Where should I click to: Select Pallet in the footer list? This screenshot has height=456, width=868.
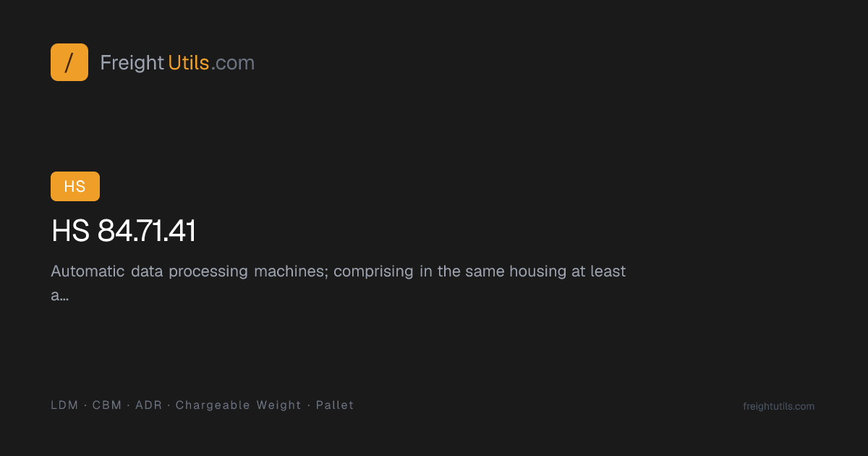pyautogui.click(x=335, y=405)
